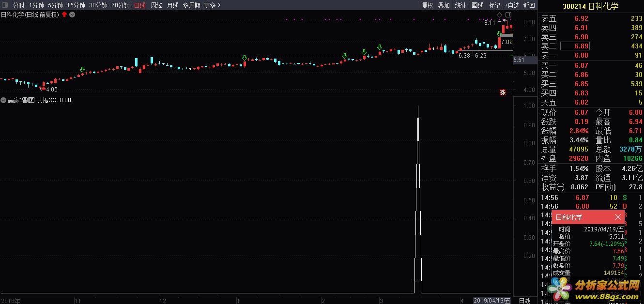Click the green arrow signal above 7.09
Image resolution: width=644 pixels, height=304 pixels.
[499, 33]
